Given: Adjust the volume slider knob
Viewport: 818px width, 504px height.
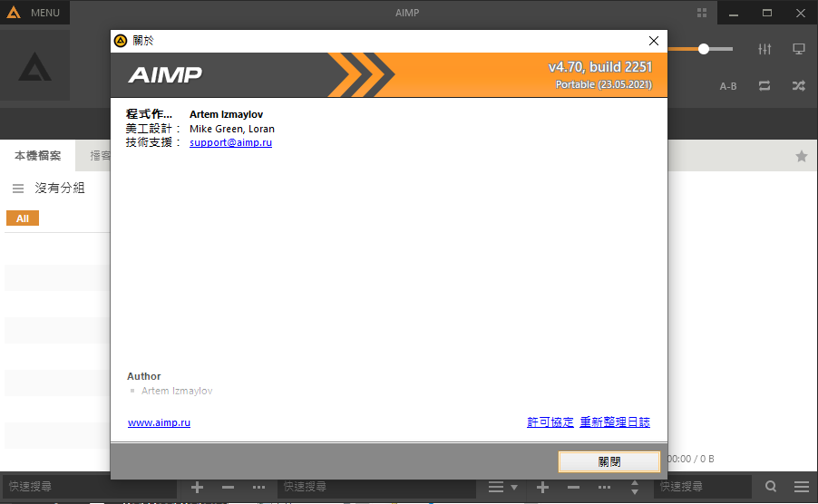Looking at the screenshot, I should tap(704, 49).
